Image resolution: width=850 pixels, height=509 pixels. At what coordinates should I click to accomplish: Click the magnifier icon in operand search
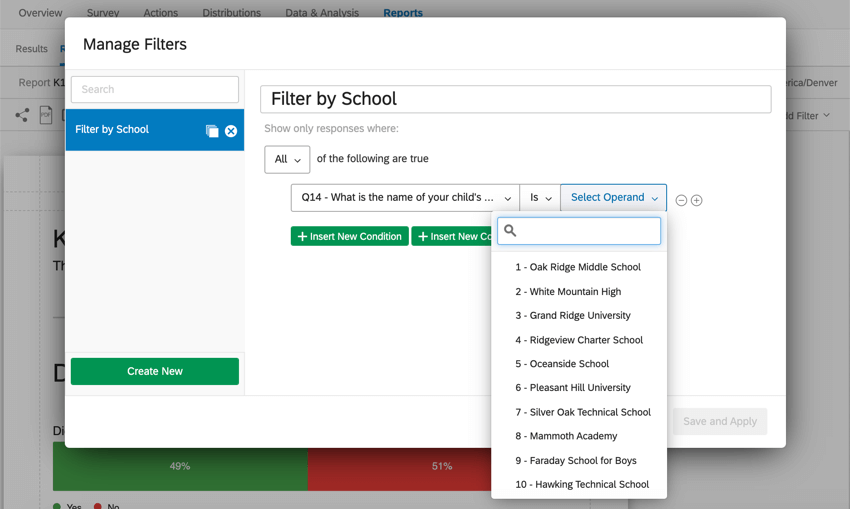tap(510, 230)
